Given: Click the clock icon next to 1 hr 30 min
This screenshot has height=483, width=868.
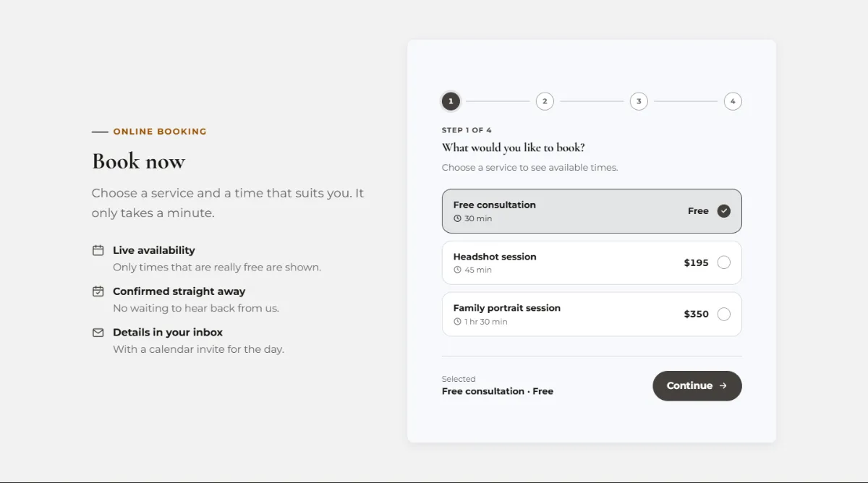Looking at the screenshot, I should 457,322.
